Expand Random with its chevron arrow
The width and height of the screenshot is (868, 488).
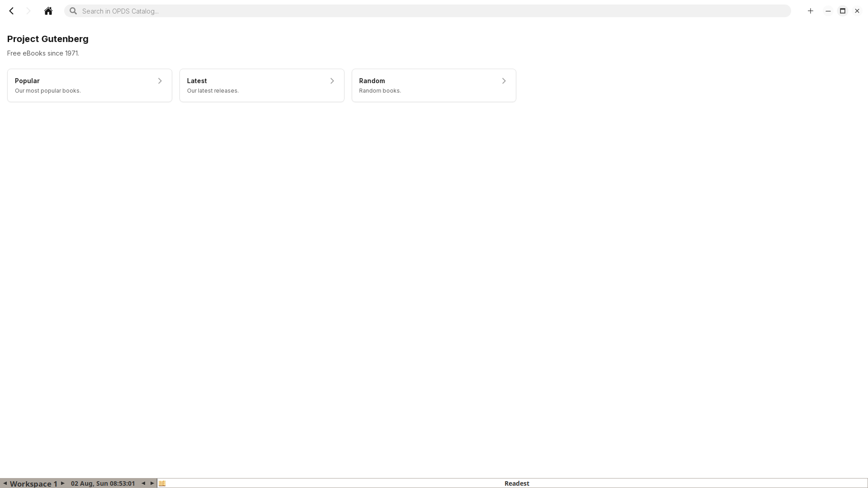pos(504,81)
